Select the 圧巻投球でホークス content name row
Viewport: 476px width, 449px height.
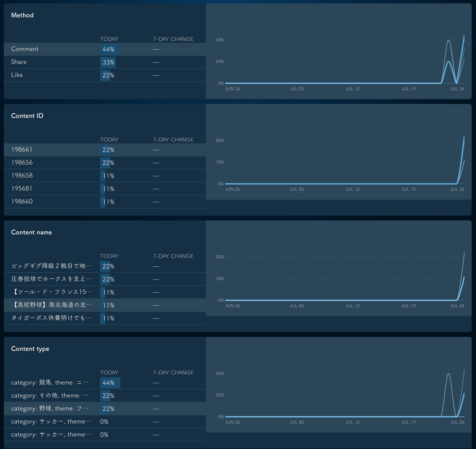tap(105, 279)
